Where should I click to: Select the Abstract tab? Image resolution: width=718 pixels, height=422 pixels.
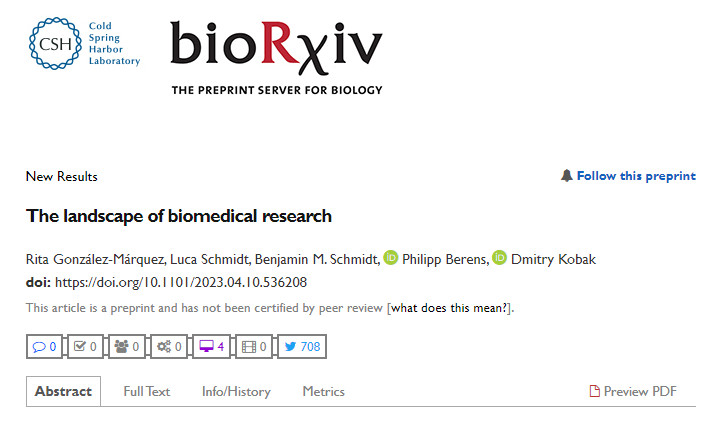63,391
